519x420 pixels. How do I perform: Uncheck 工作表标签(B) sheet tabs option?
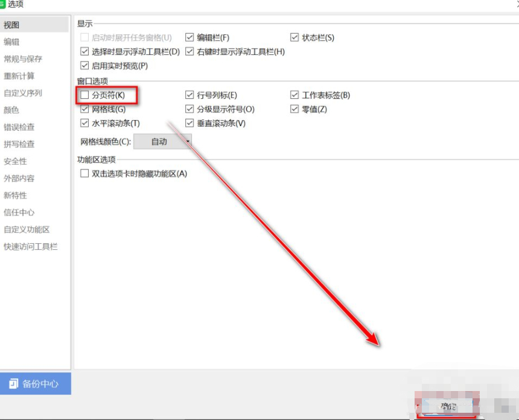point(295,95)
